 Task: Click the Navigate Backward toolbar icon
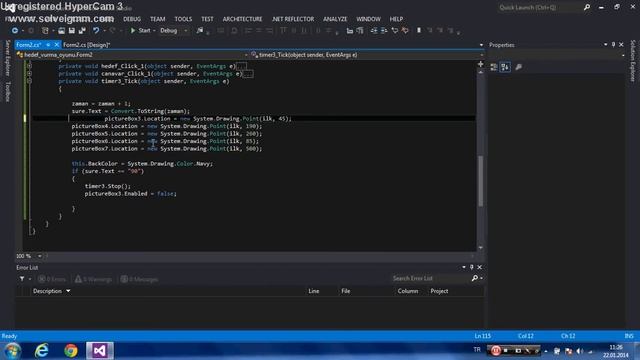pos(15,31)
